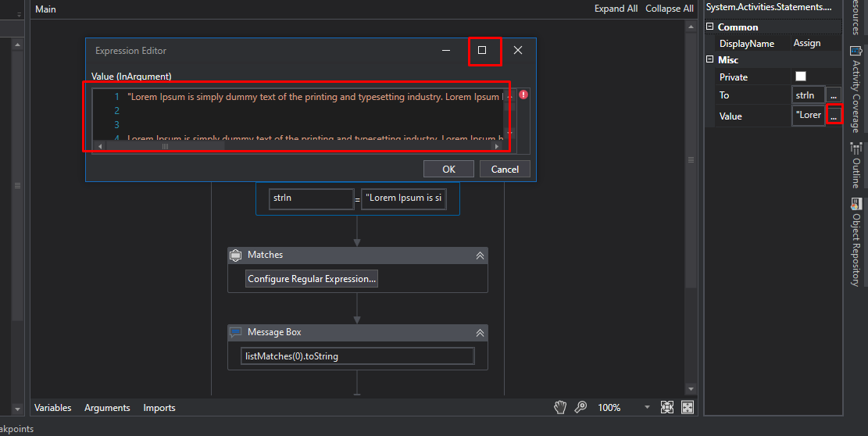Open the Imports panel tab
Screen dimensions: 868x436
click(159, 408)
